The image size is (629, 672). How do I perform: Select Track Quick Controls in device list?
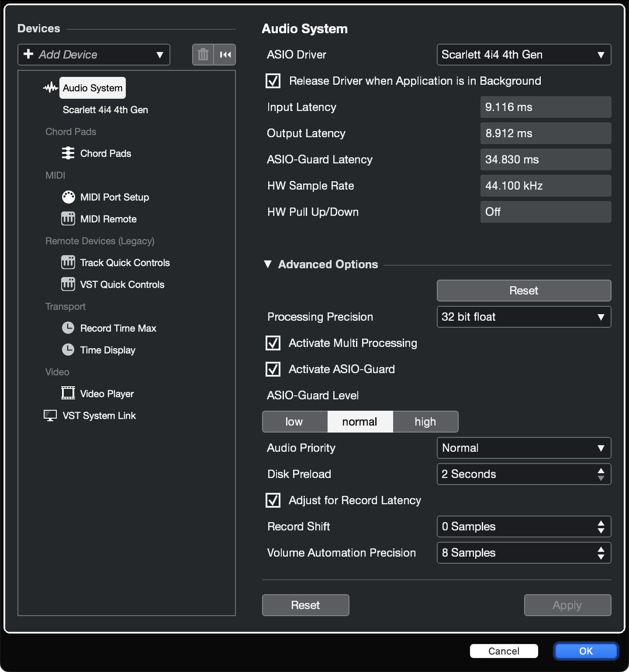pos(124,263)
